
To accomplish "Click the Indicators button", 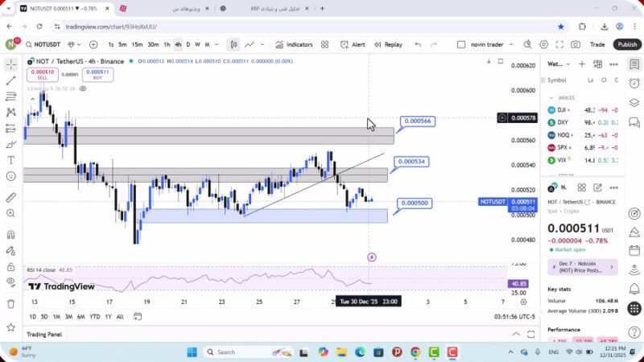I will (294, 45).
